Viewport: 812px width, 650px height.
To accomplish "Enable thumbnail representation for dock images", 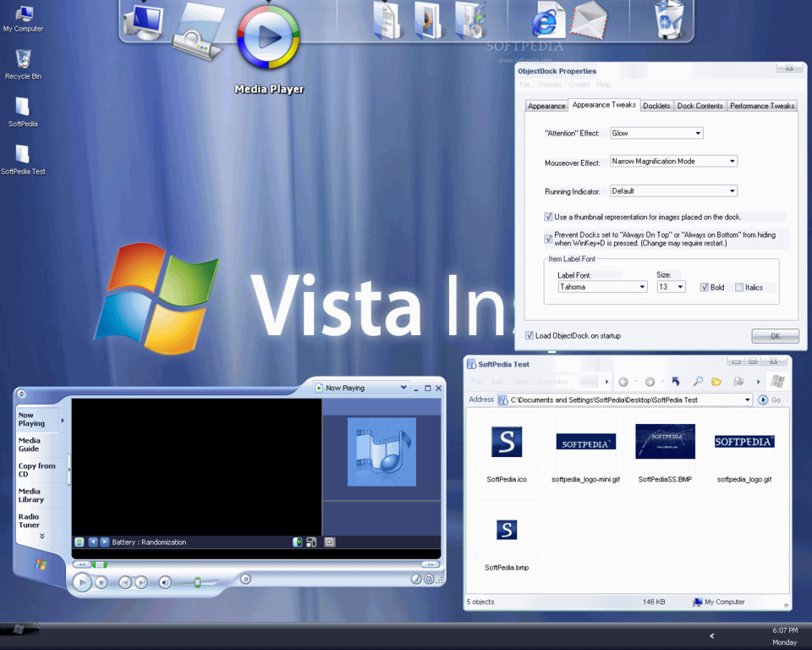I will coord(549,217).
